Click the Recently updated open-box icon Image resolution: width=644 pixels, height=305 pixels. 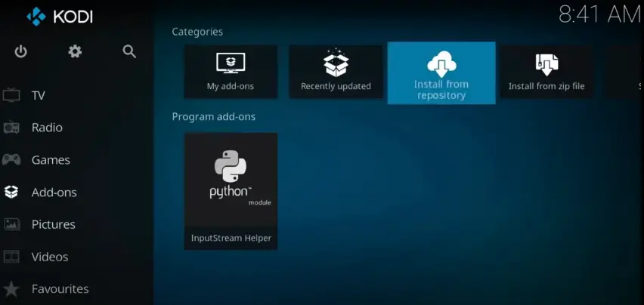[336, 63]
